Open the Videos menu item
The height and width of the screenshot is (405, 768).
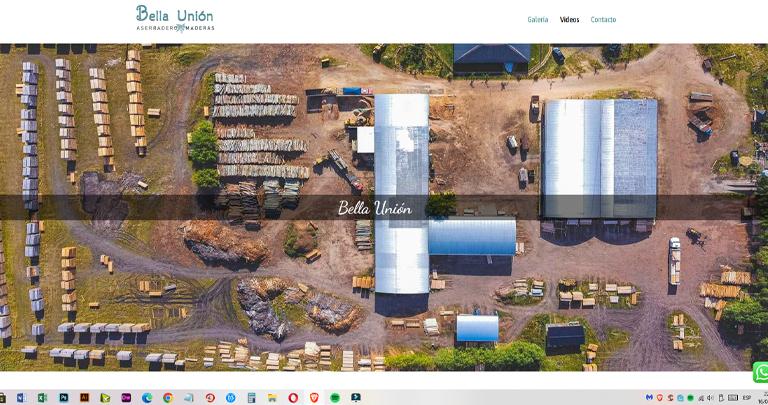pos(569,20)
